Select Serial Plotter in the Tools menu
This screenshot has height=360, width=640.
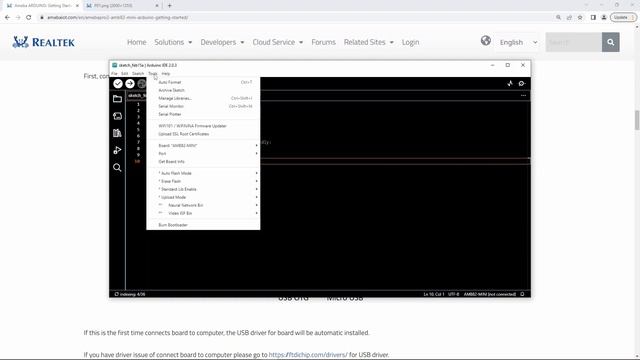click(x=203, y=114)
